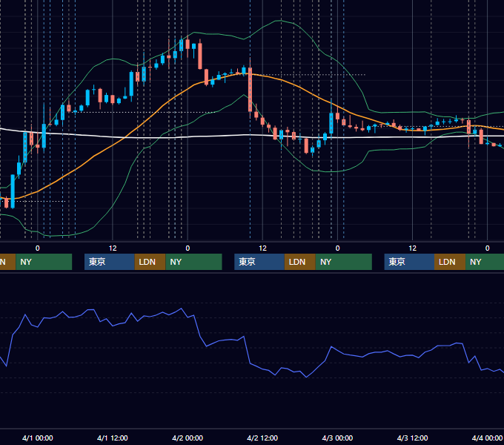Select the 4/2 00:00 time axis label
The width and height of the screenshot is (504, 445).
[x=188, y=438]
